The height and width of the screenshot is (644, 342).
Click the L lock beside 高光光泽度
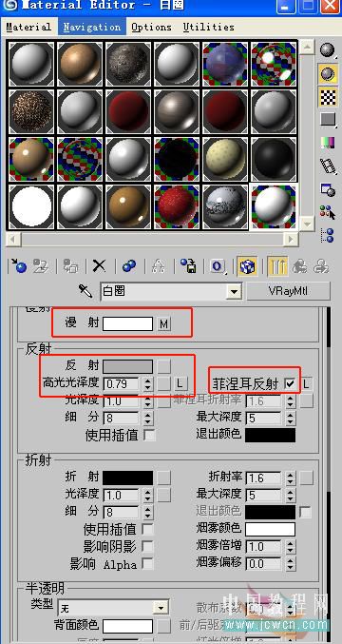(x=180, y=383)
